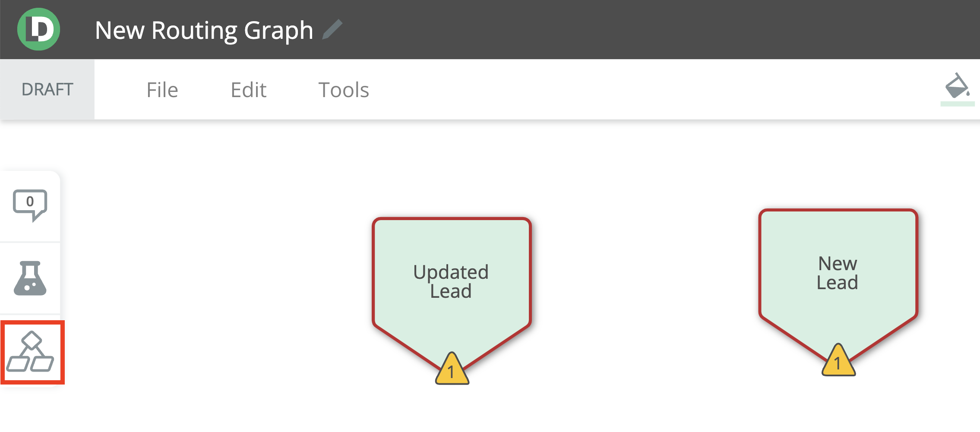
Task: Open the Edit menu
Action: [x=249, y=90]
